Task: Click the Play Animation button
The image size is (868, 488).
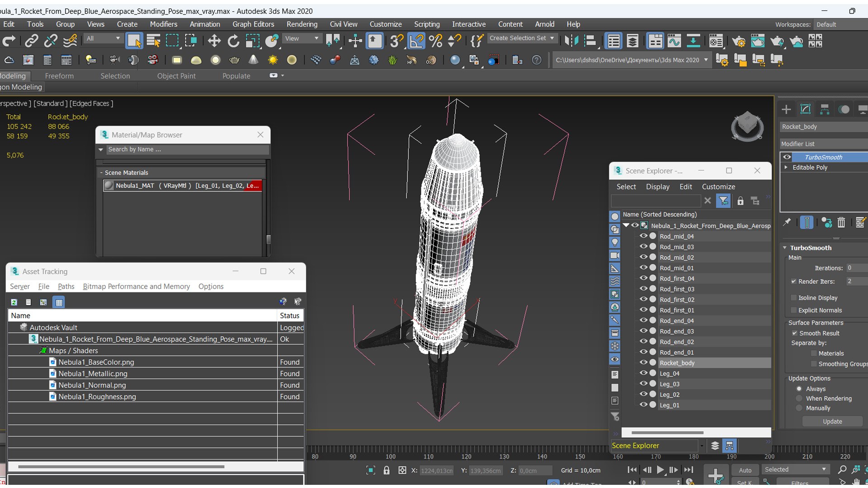Action: click(660, 470)
